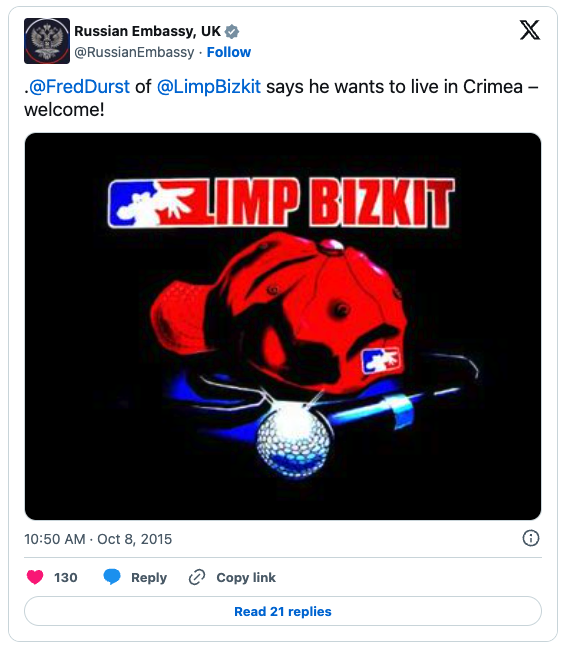The width and height of the screenshot is (571, 660).
Task: Open the @LimpBizkit mention link
Action: click(x=209, y=87)
